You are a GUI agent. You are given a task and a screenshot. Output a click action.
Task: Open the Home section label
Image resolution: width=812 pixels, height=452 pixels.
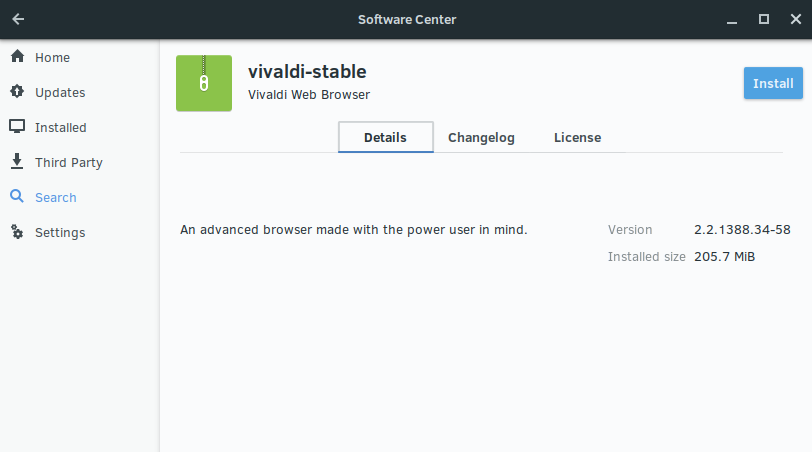pos(52,57)
